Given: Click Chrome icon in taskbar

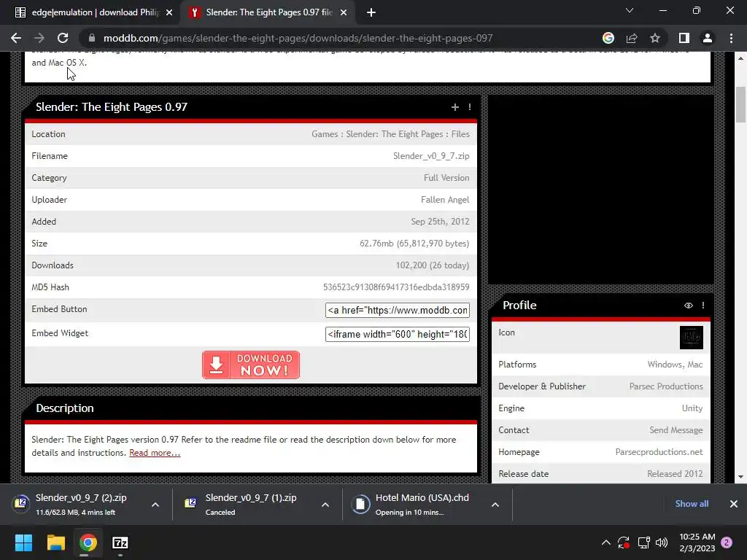Looking at the screenshot, I should 88,542.
